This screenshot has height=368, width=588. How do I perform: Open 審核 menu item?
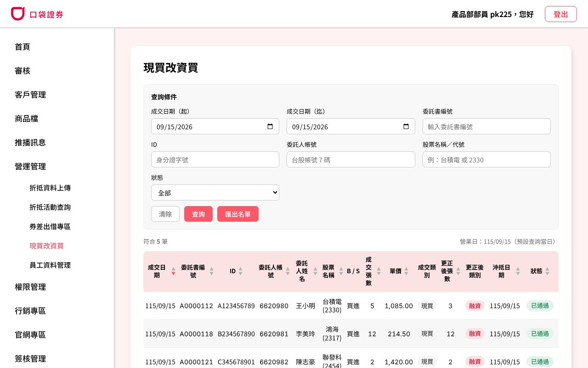23,70
